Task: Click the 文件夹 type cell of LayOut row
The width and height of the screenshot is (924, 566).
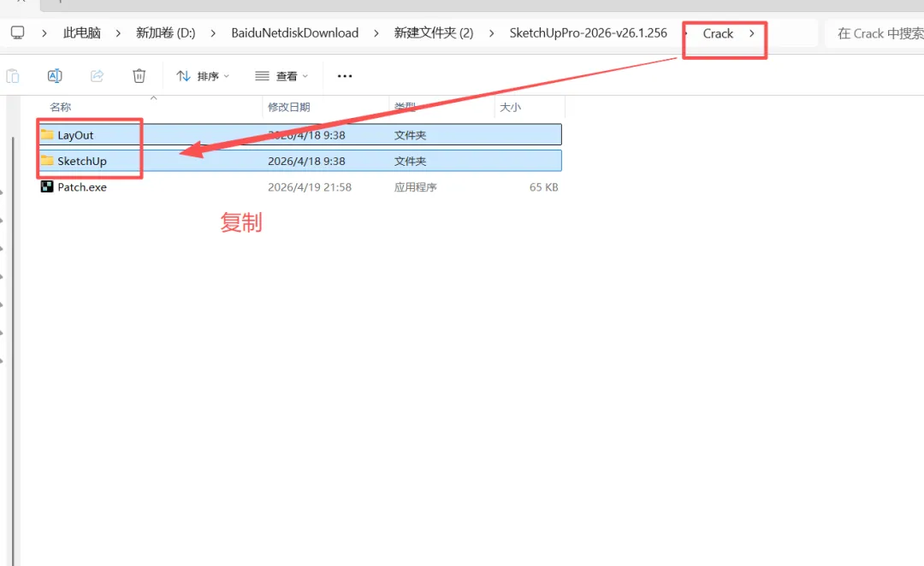Action: click(x=410, y=135)
